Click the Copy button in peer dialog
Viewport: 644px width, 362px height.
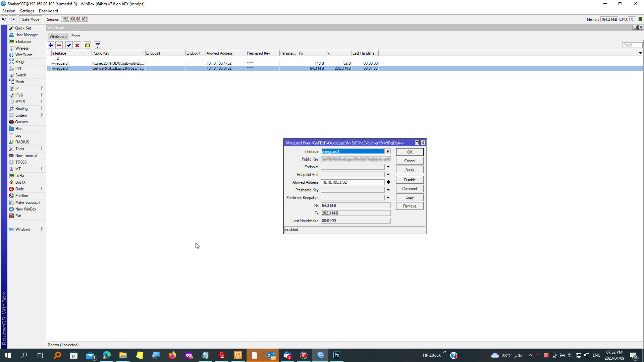410,197
